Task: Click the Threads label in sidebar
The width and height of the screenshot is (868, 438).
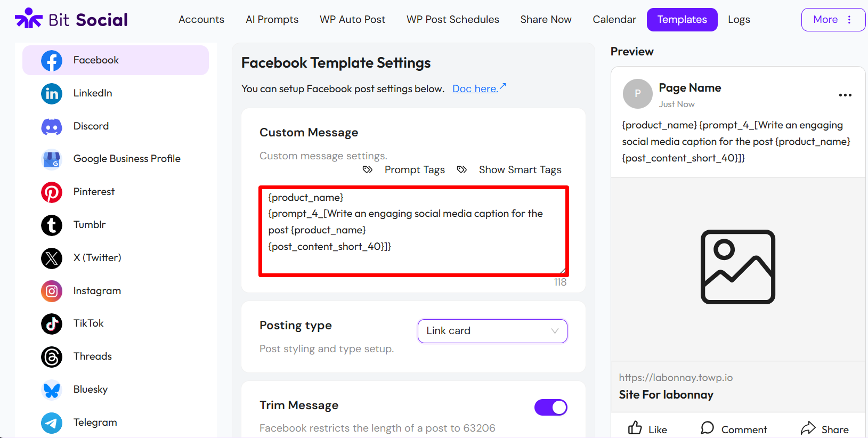Action: coord(93,356)
